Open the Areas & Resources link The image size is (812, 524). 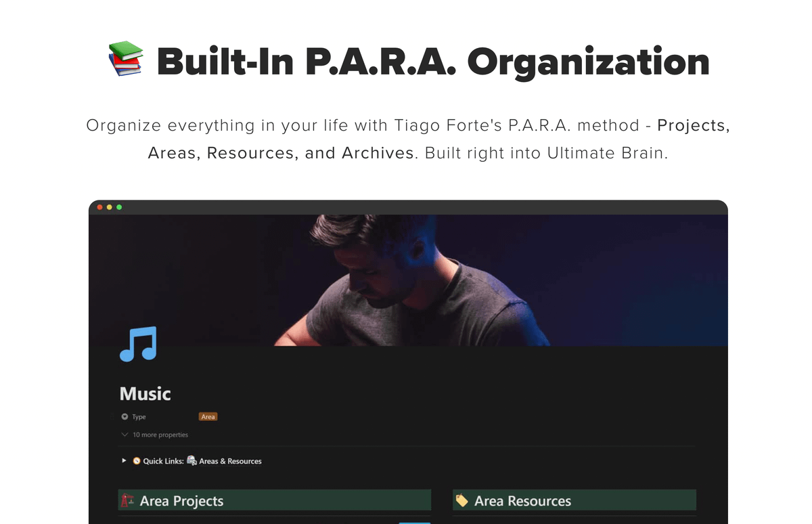click(230, 461)
